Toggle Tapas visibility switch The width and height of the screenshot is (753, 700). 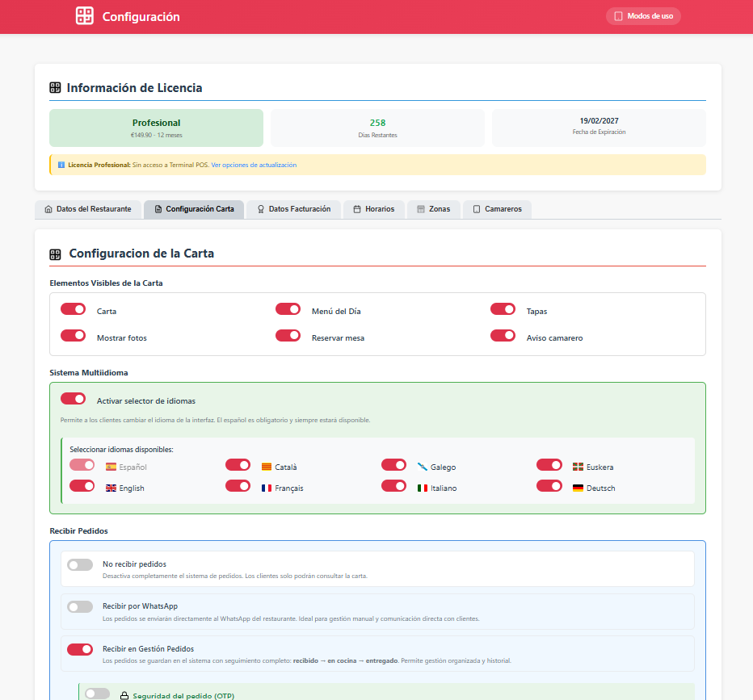[503, 309]
